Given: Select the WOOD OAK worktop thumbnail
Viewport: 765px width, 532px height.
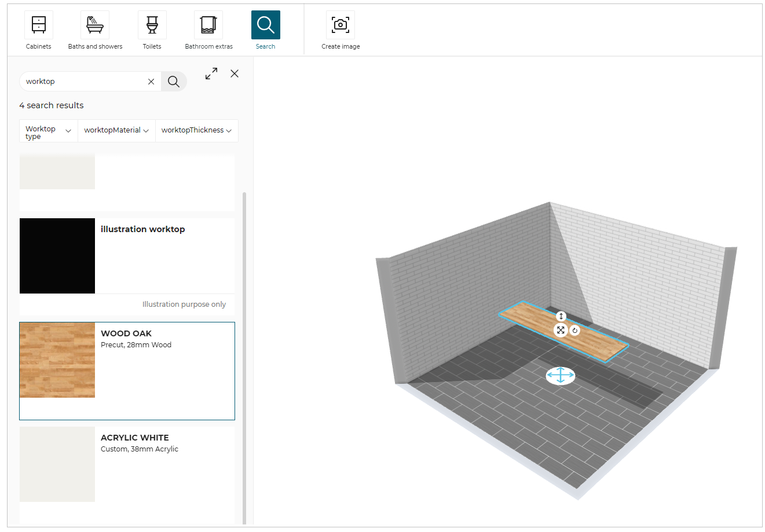Looking at the screenshot, I should (x=57, y=360).
